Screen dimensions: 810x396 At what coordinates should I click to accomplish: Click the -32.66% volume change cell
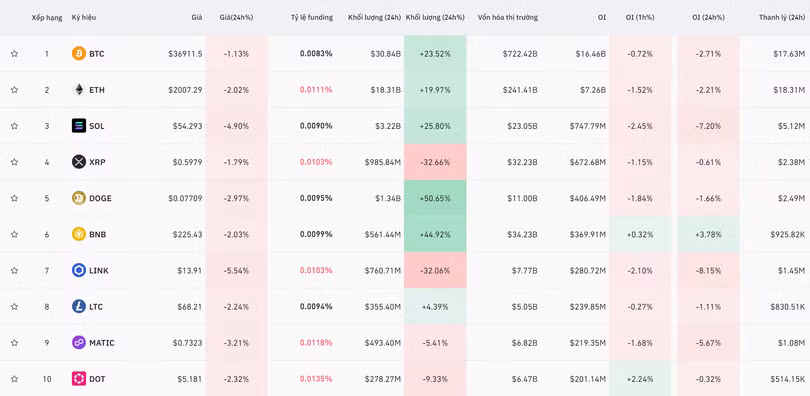pos(435,162)
